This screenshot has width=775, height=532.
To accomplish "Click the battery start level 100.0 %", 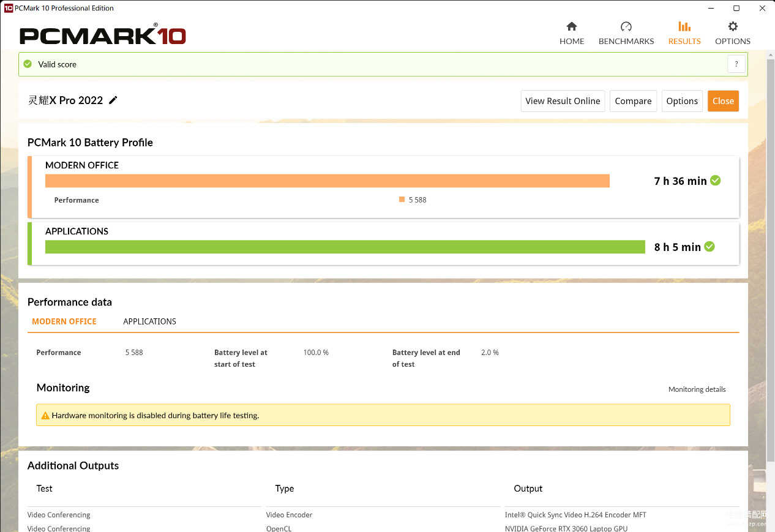I will (x=316, y=353).
